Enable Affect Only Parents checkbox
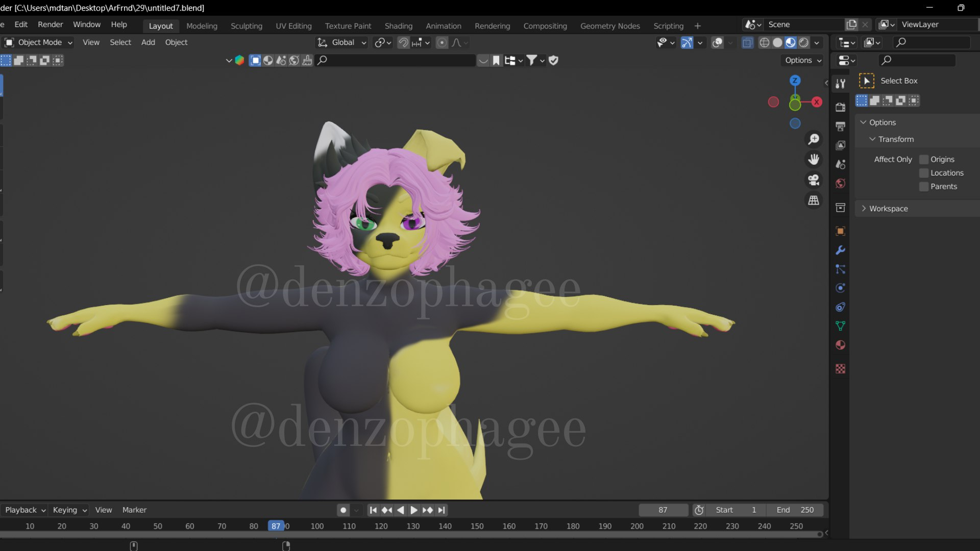The image size is (980, 551). tap(924, 187)
